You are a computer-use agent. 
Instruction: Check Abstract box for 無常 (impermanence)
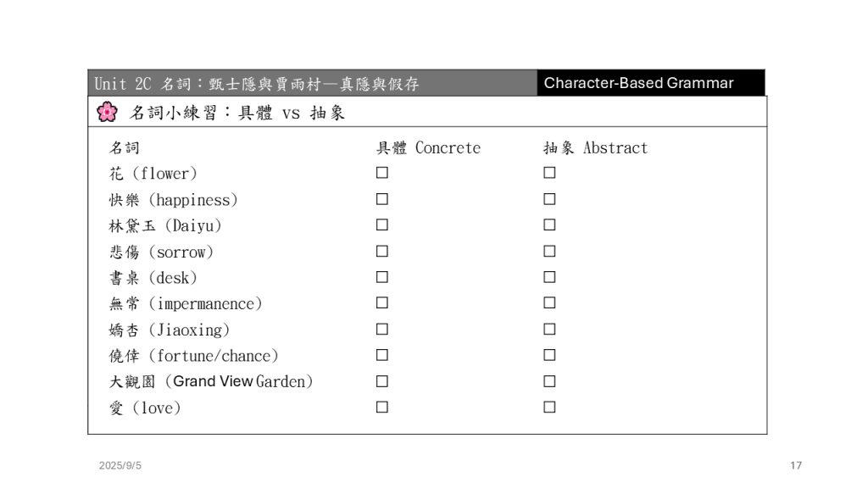point(549,302)
